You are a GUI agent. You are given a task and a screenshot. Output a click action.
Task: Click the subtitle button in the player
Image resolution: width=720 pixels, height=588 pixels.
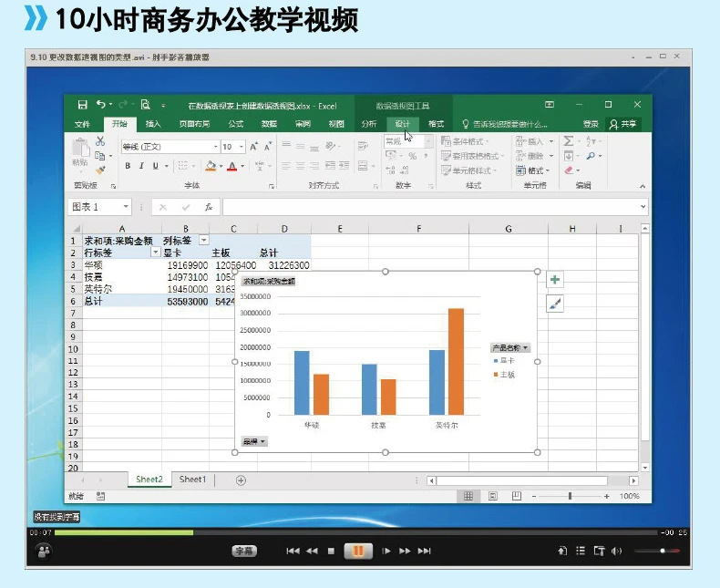coord(244,551)
